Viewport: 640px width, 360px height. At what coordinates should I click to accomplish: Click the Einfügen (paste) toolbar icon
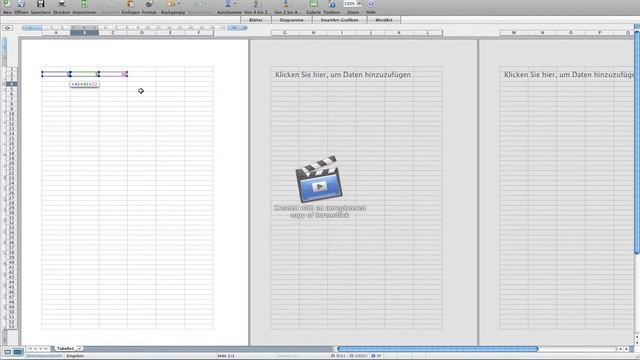[131, 4]
